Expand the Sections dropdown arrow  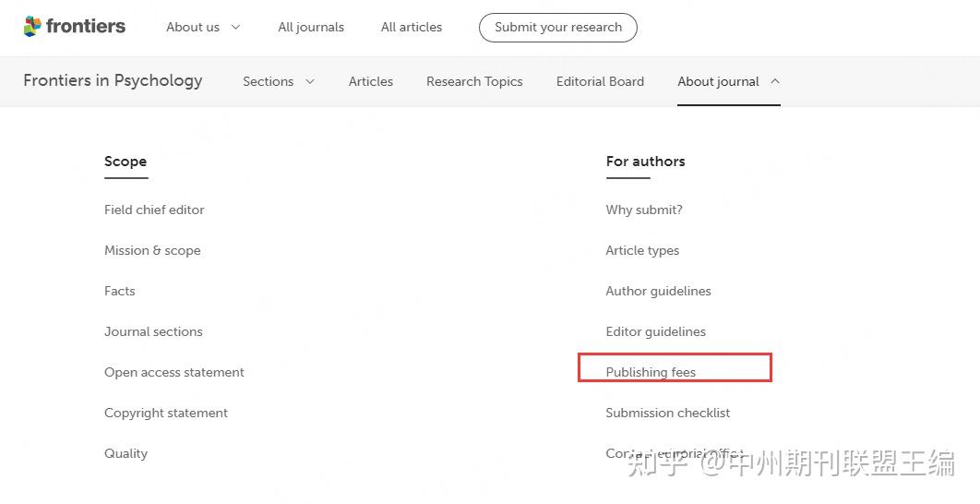point(310,81)
